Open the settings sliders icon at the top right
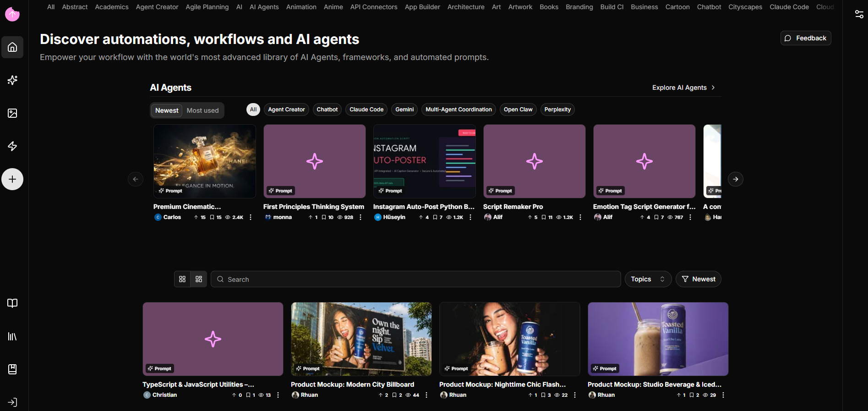Screen dimensions: 868x411 859,14
